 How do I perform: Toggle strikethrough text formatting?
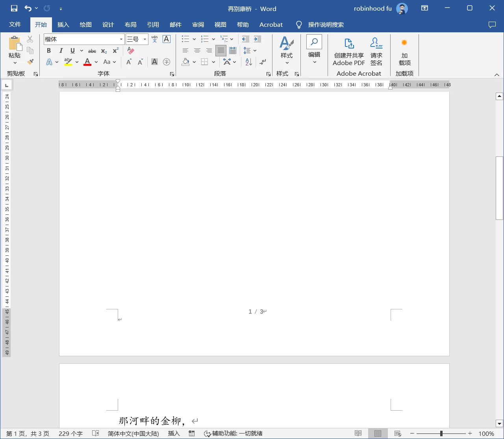(x=92, y=51)
